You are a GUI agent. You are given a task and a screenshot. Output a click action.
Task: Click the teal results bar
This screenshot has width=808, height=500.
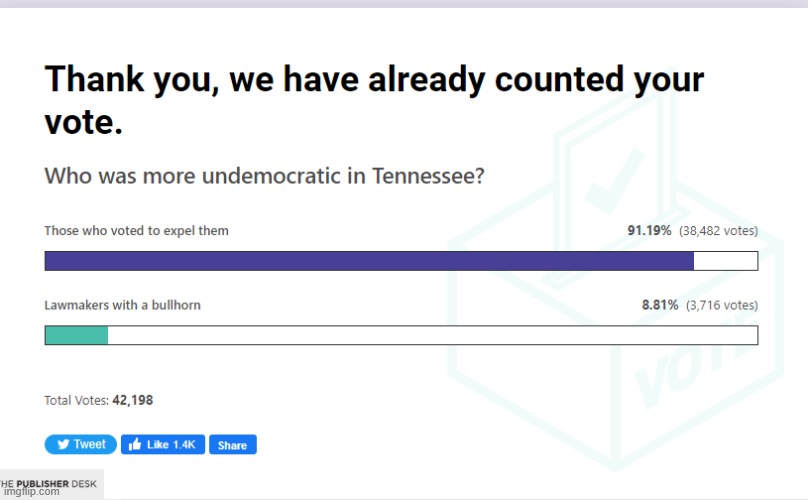(x=76, y=335)
